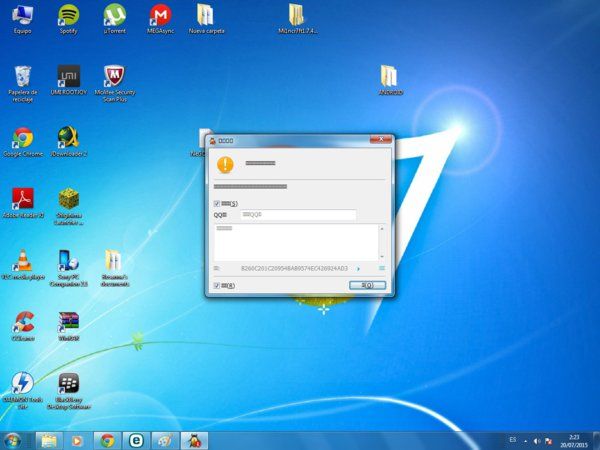This screenshot has width=600, height=450.
Task: Close the QQ error dialog
Action: (x=381, y=139)
